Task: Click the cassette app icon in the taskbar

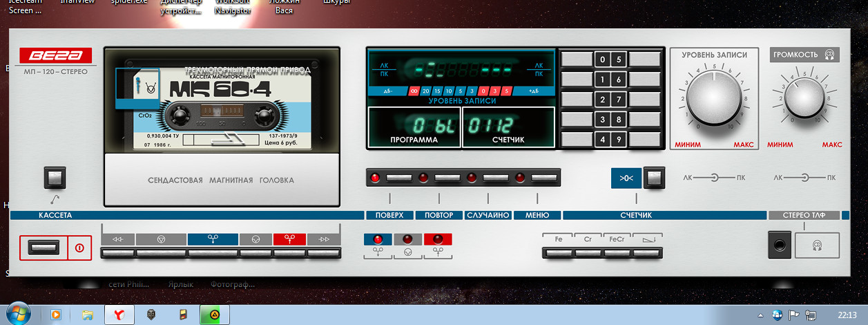Action: pyautogui.click(x=183, y=315)
